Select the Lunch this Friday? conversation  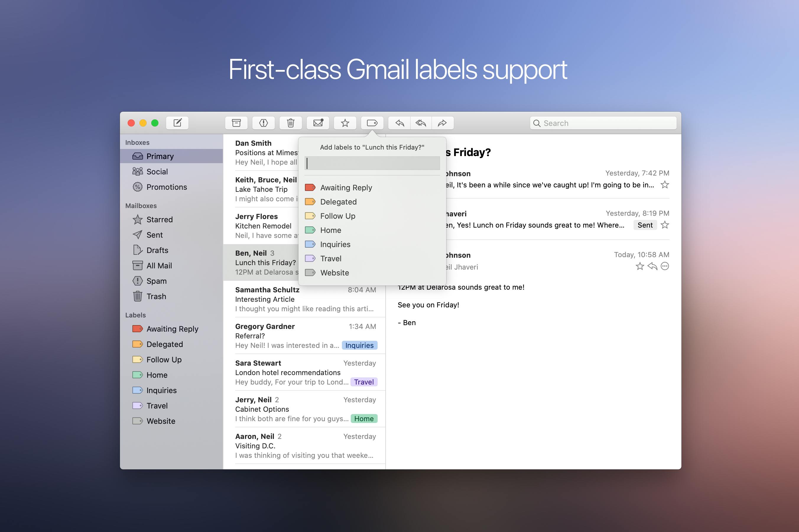point(261,263)
